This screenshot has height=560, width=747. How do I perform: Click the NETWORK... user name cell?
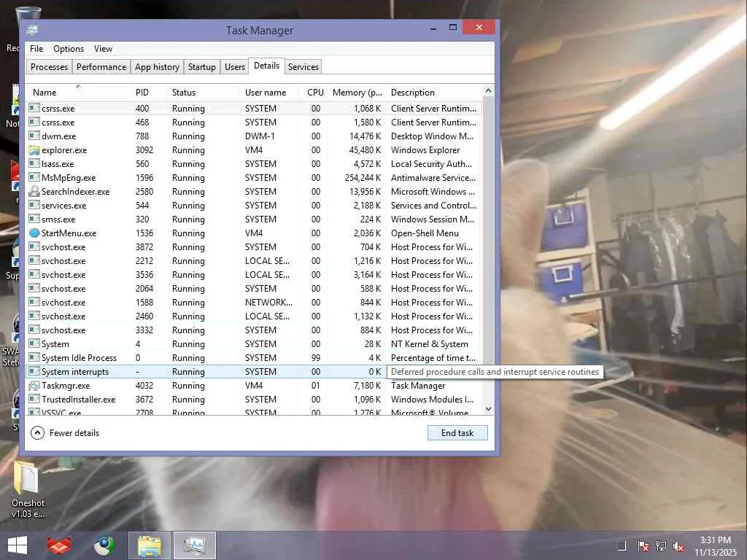[268, 302]
